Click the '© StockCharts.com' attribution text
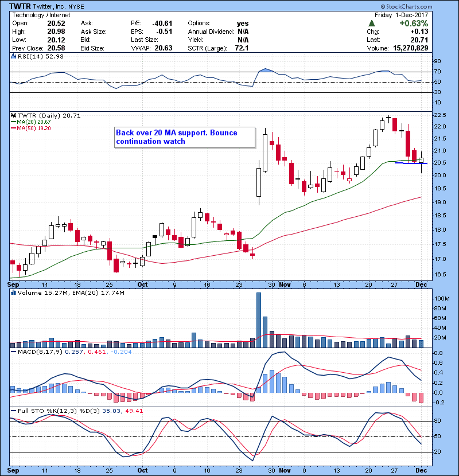Image resolution: width=459 pixels, height=476 pixels. click(x=406, y=6)
